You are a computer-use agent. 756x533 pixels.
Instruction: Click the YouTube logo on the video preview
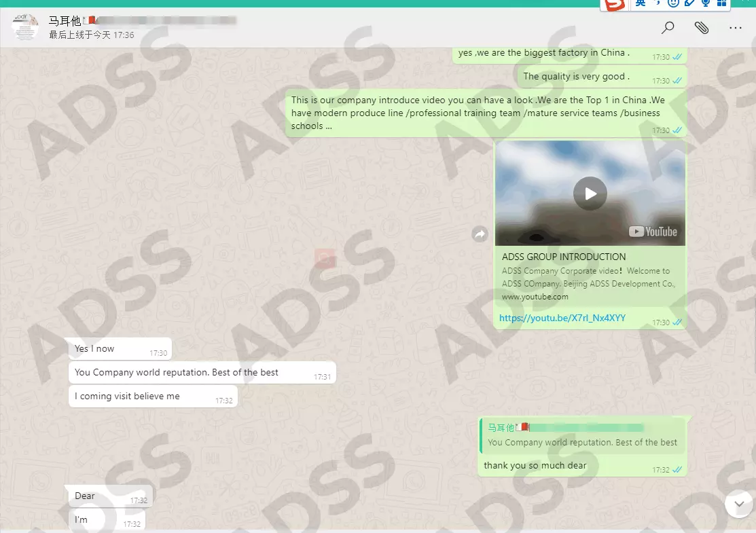pyautogui.click(x=653, y=231)
